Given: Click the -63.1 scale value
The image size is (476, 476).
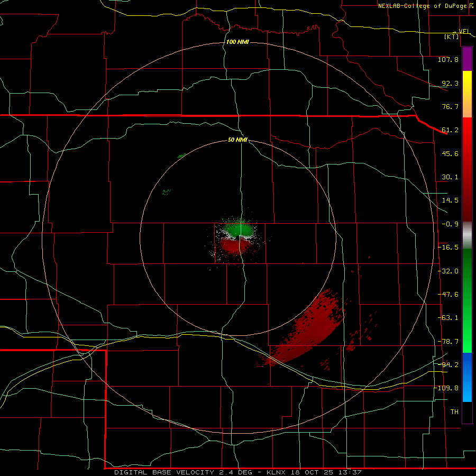Looking at the screenshot, I should 448,318.
